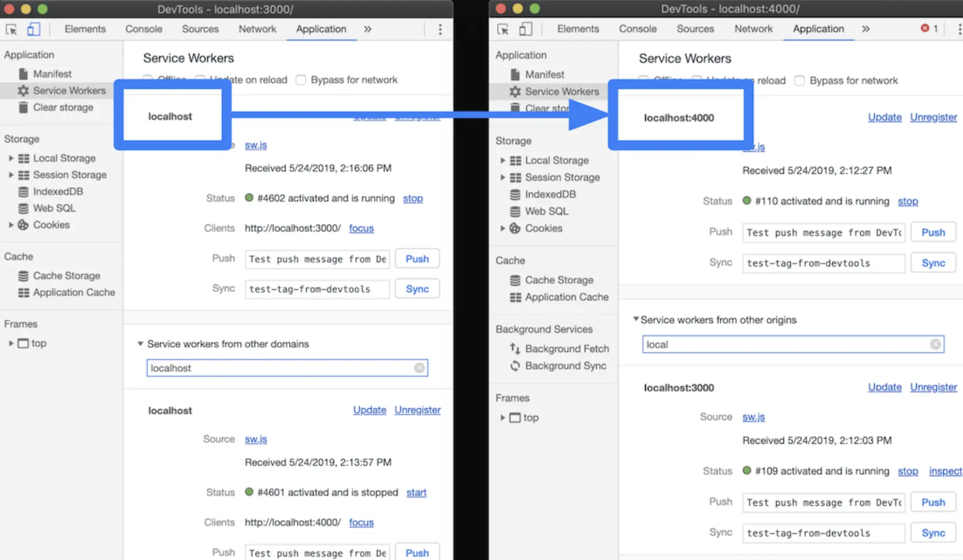963x560 pixels.
Task: Expand Session Storage in localhost:4000 DevTools
Action: [x=502, y=177]
